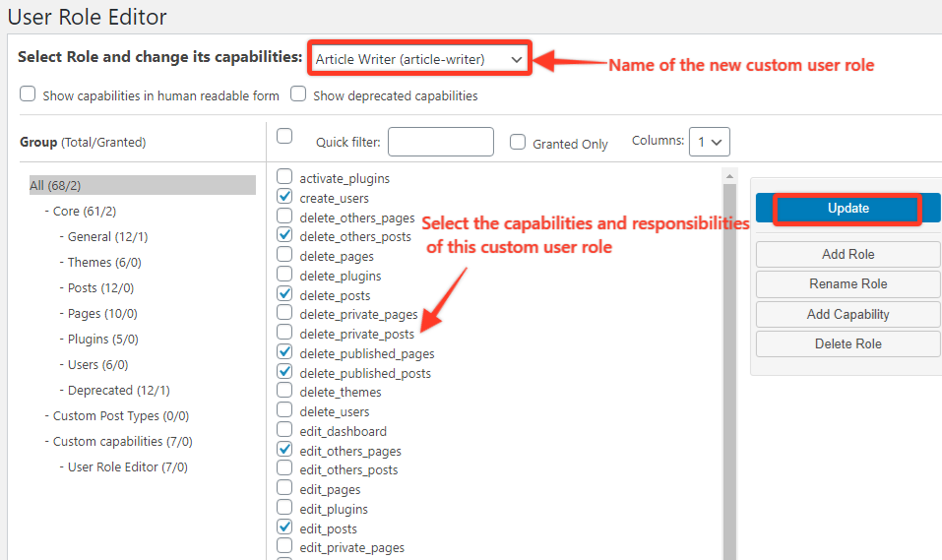Uncheck the create_users capability
The width and height of the screenshot is (942, 560).
tap(284, 197)
